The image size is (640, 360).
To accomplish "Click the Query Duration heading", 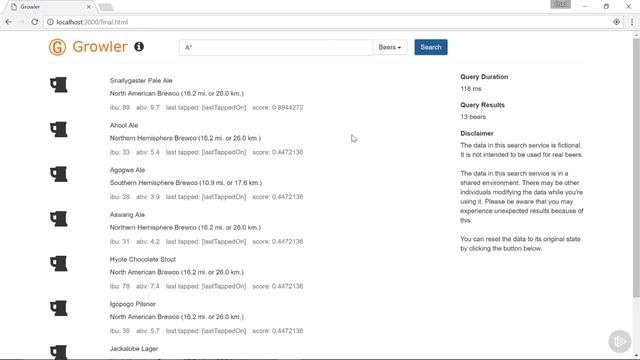I will pyautogui.click(x=484, y=77).
